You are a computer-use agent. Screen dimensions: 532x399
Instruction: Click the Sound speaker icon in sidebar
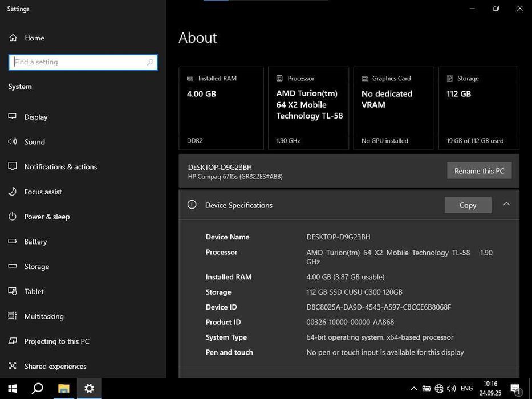(x=12, y=141)
